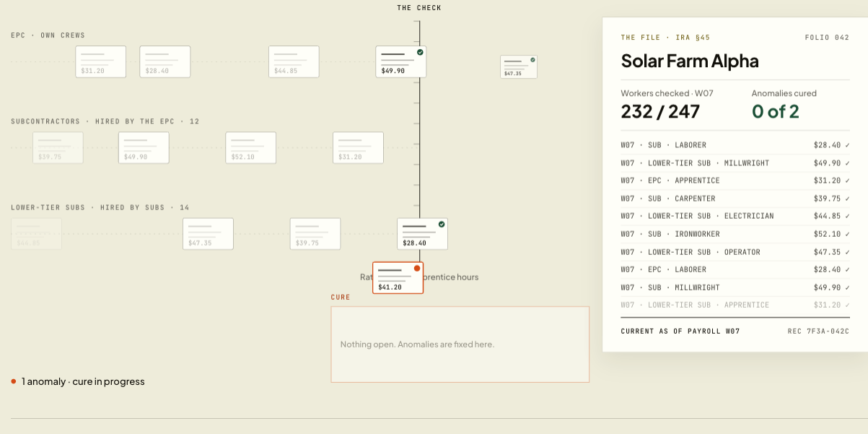Select 'W07 · LOWER-TIER SUB · ELECTRICIAN' row
868x434 pixels.
(735, 216)
